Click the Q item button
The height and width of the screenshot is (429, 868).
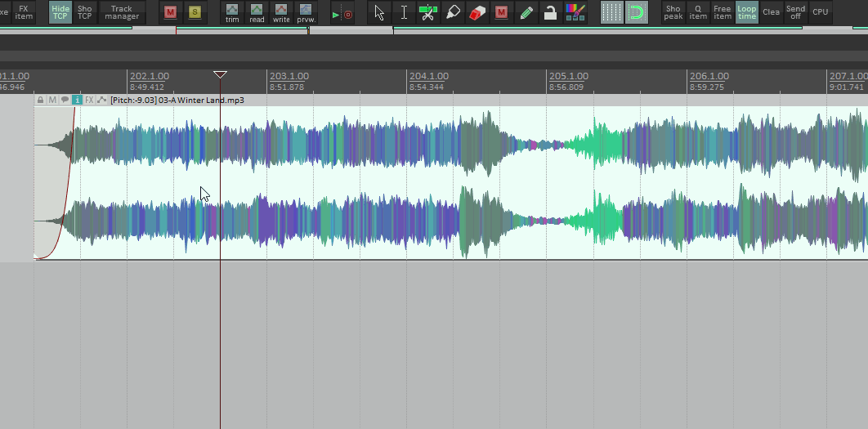[x=698, y=12]
